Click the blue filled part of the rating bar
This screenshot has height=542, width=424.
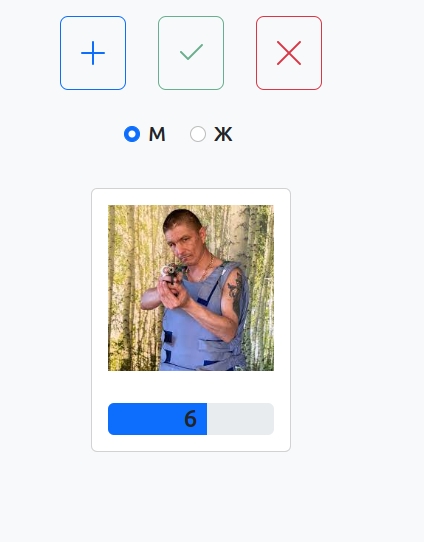[158, 419]
